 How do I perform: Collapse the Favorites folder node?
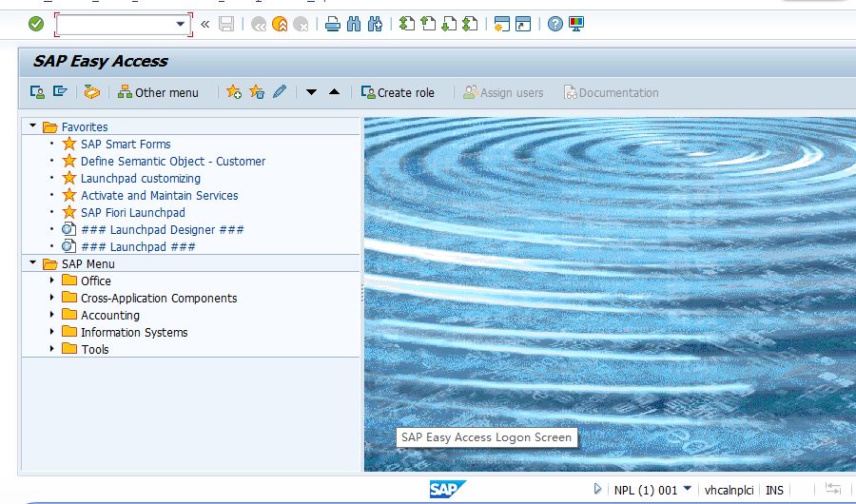click(32, 126)
